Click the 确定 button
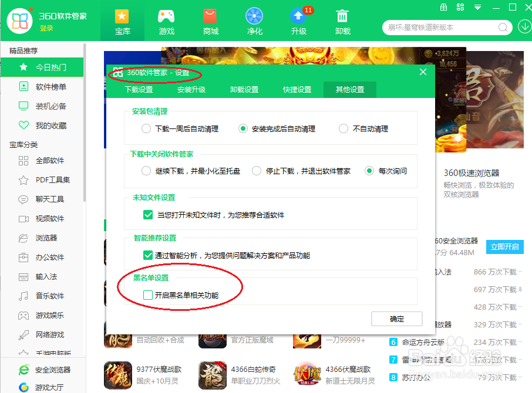Screen dimensions: 532x393 [396, 319]
